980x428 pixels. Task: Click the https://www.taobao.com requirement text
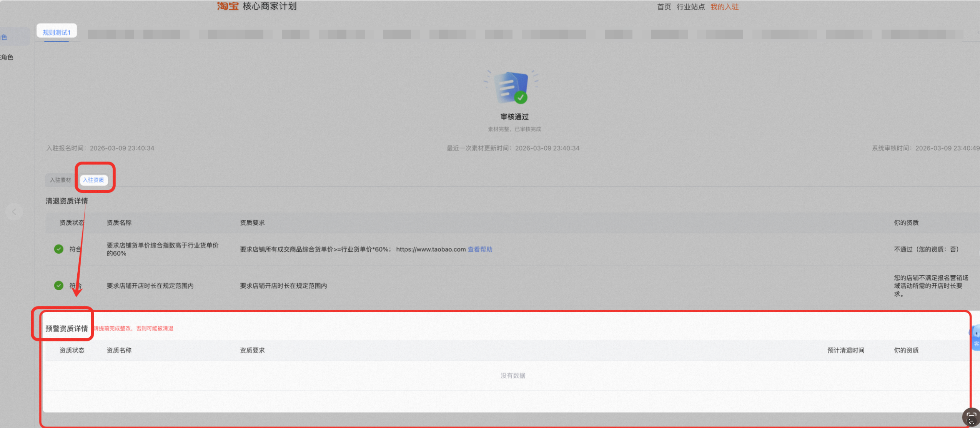[431, 249]
